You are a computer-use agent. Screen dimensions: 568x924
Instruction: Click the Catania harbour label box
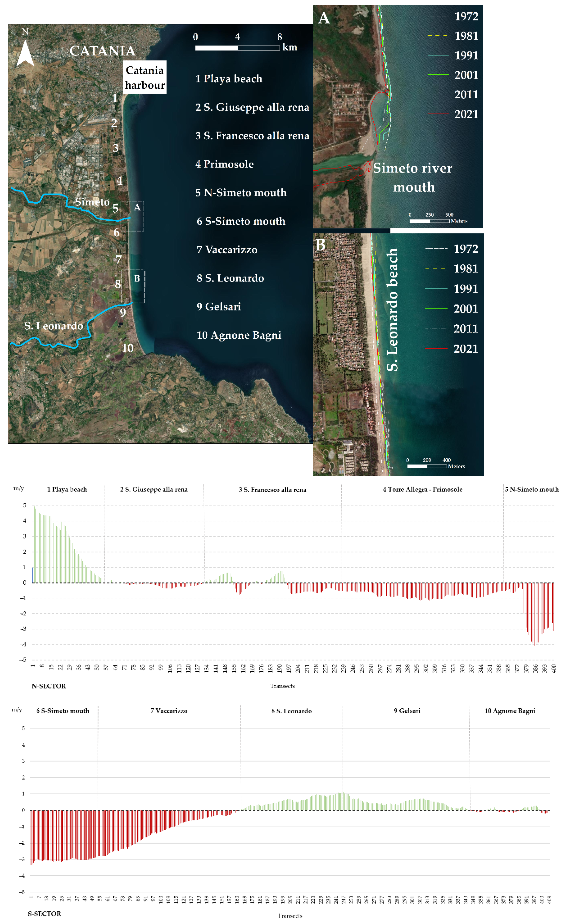[145, 77]
